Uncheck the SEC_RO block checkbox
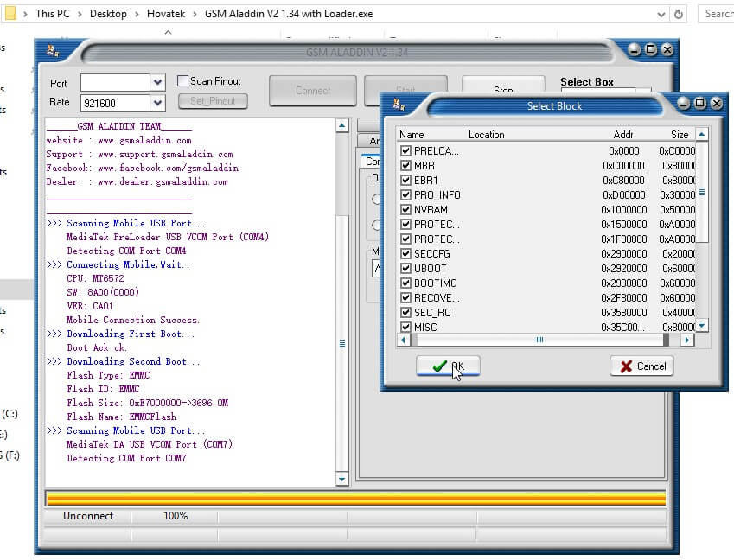734x560 pixels. [405, 313]
